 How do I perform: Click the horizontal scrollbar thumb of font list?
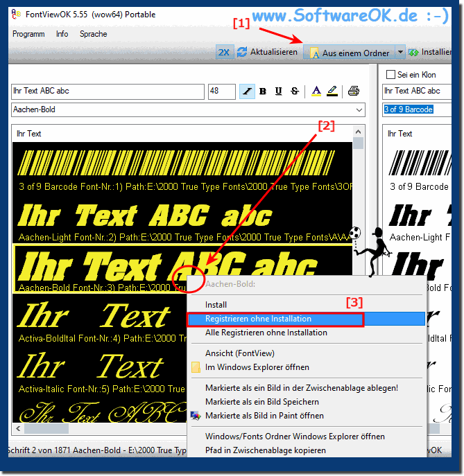pos(46,429)
